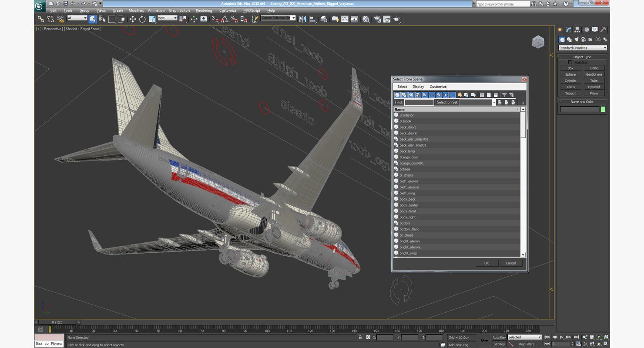Toggle Display Lights filter in dialog
This screenshot has width=644, height=348.
point(411,94)
